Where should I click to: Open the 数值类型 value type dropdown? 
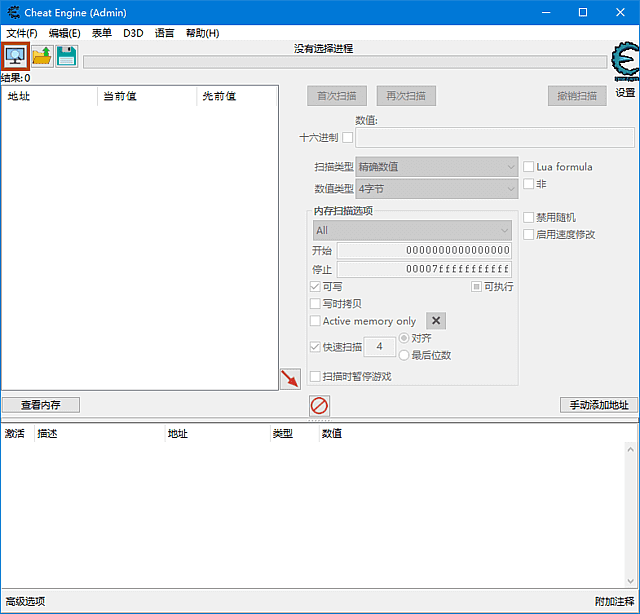point(437,188)
